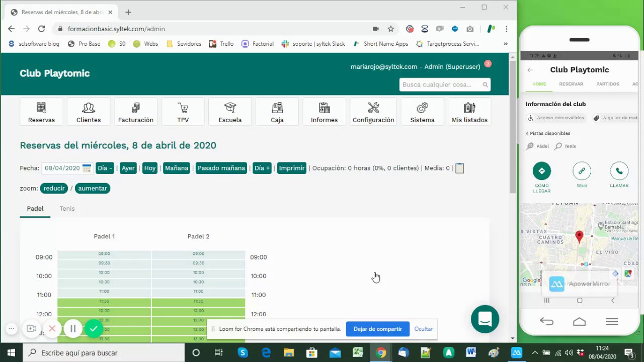This screenshot has height=362, width=644.
Task: Go to Facturación section
Action: point(135,111)
